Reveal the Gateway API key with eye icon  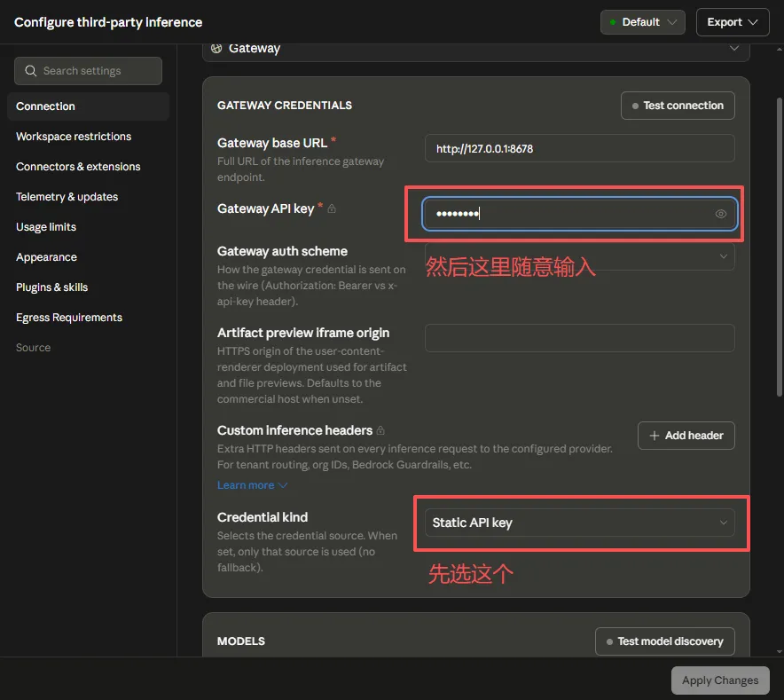tap(720, 214)
